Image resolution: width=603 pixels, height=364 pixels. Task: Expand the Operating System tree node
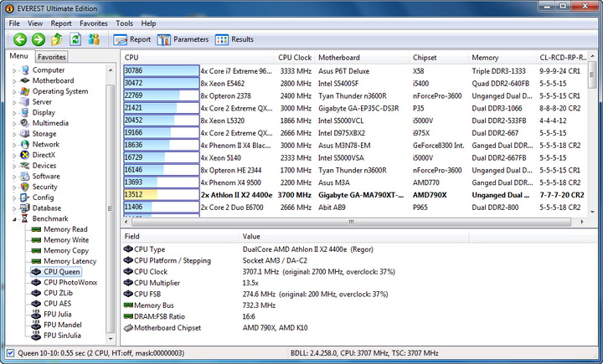point(14,92)
